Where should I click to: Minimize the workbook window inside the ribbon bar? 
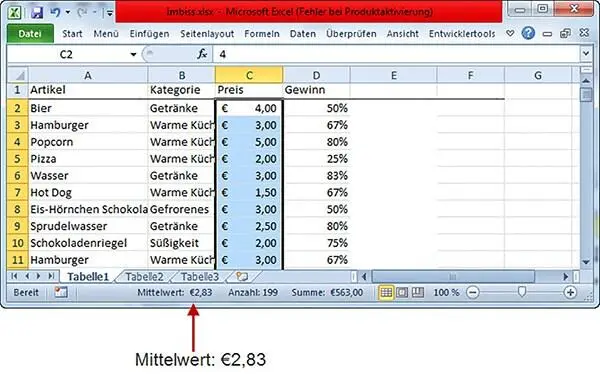pyautogui.click(x=547, y=34)
